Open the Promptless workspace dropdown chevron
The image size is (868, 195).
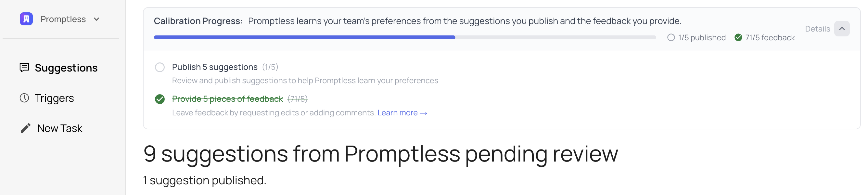click(x=97, y=19)
